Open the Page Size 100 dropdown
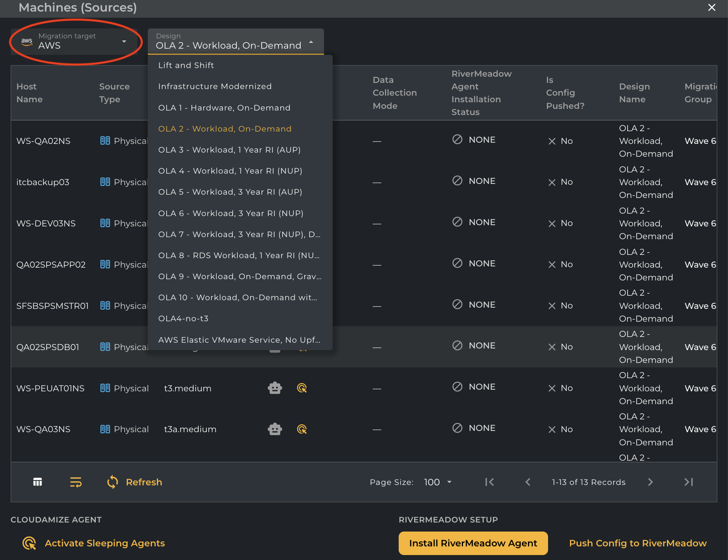This screenshot has width=728, height=560. [437, 482]
